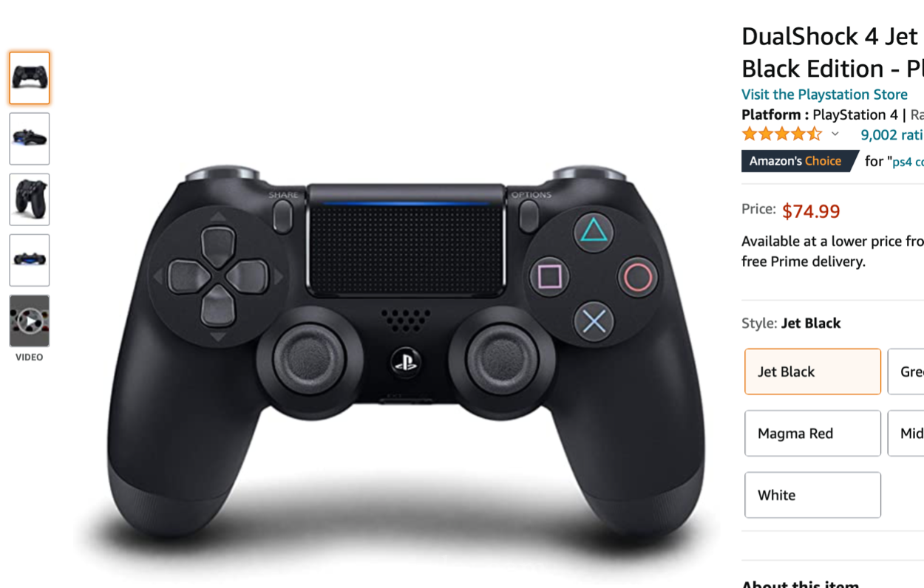The height and width of the screenshot is (588, 924).
Task: Click the ps4 controller keyword link
Action: tap(908, 162)
